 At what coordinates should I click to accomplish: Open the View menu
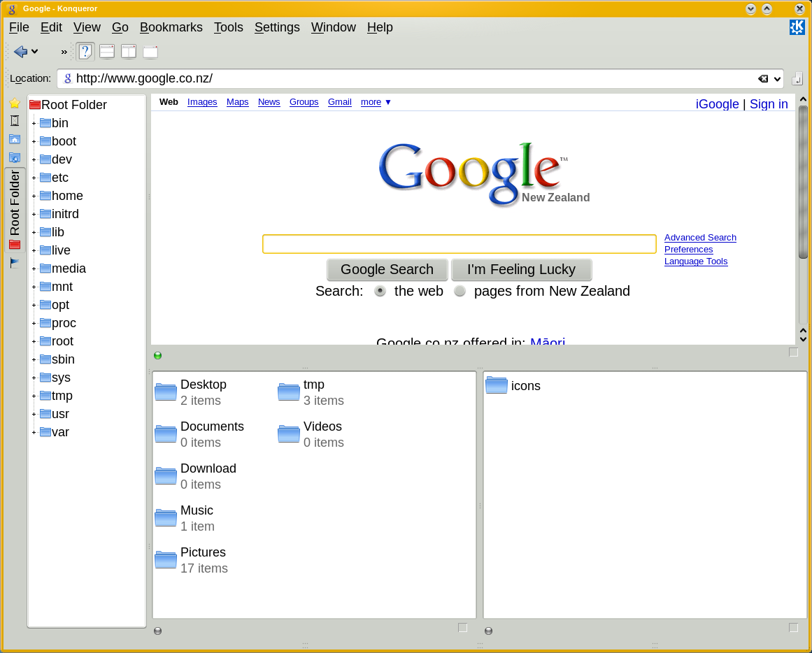tap(87, 27)
